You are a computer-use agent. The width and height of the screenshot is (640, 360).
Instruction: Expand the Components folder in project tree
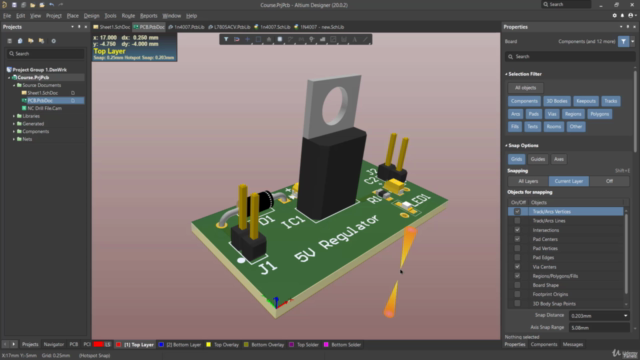pos(14,131)
